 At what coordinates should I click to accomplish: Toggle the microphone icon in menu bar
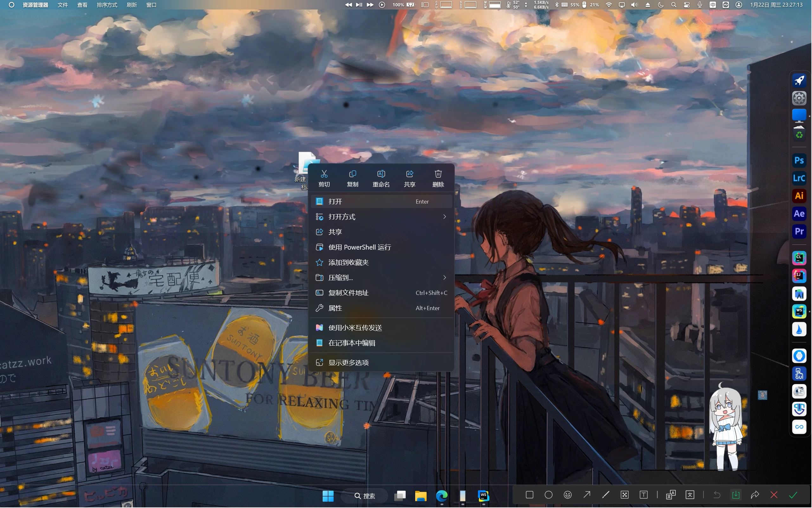pyautogui.click(x=699, y=5)
